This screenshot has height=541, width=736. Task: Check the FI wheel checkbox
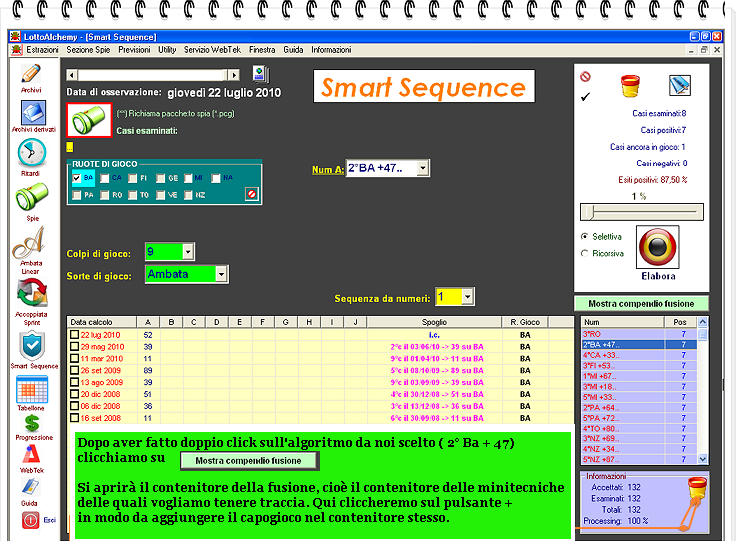[x=133, y=178]
